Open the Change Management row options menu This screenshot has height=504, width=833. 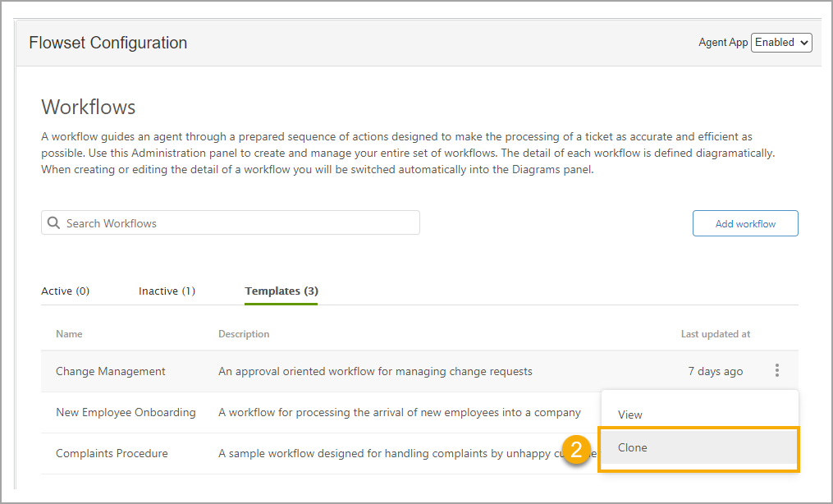coord(776,371)
